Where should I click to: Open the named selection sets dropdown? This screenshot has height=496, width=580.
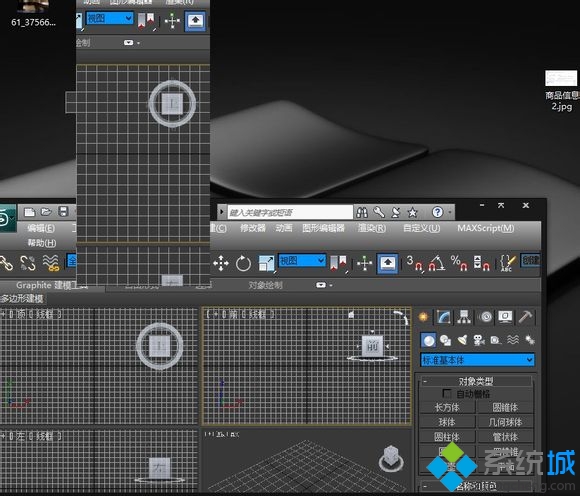pos(530,261)
